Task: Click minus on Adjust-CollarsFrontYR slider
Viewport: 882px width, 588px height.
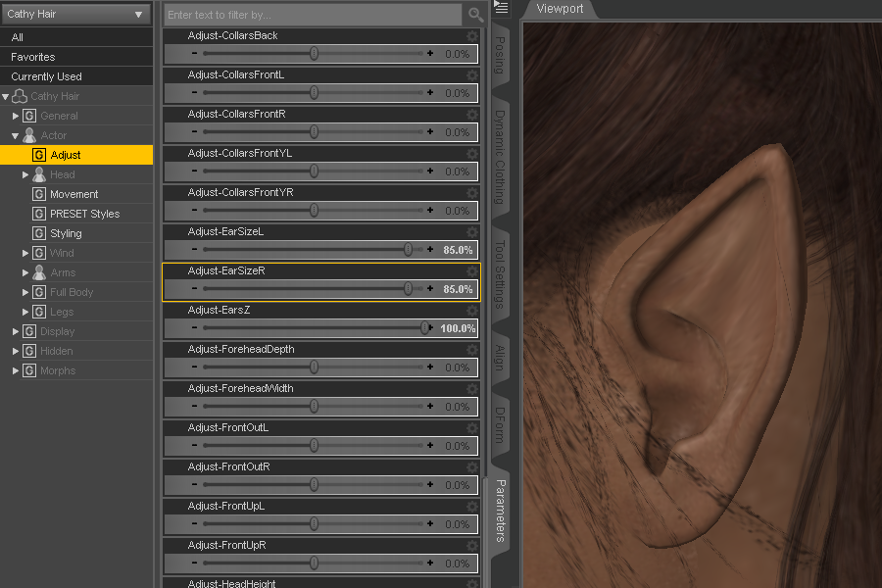Action: tap(194, 210)
